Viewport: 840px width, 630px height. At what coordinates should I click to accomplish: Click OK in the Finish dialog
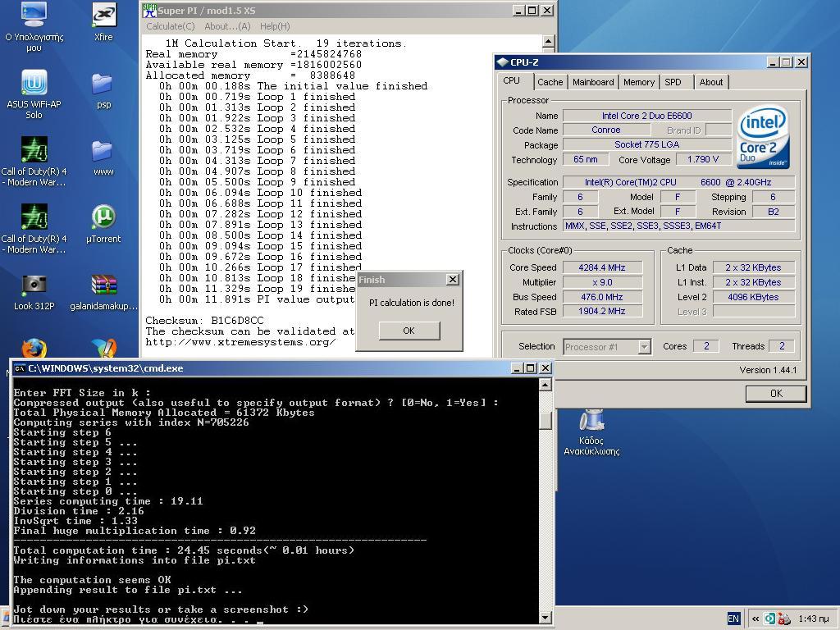[409, 331]
